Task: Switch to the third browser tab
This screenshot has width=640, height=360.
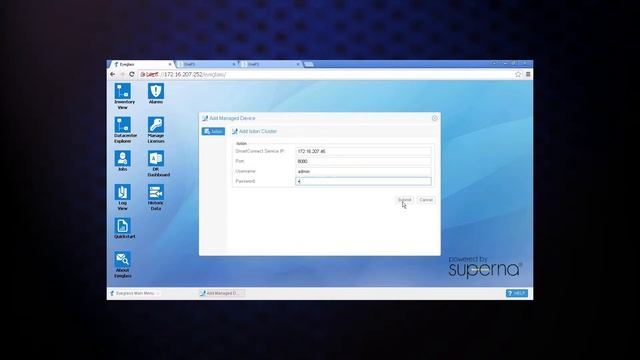Action: point(270,64)
